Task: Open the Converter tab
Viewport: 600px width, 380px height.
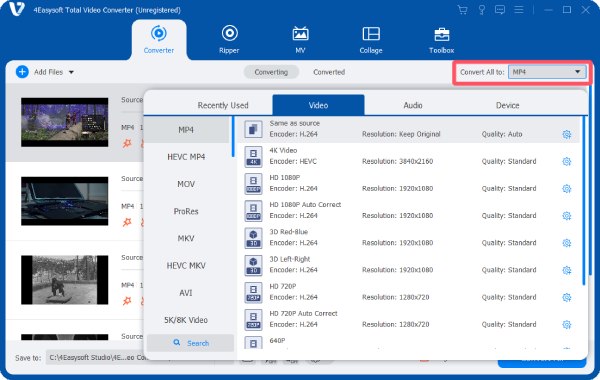Action: click(159, 39)
